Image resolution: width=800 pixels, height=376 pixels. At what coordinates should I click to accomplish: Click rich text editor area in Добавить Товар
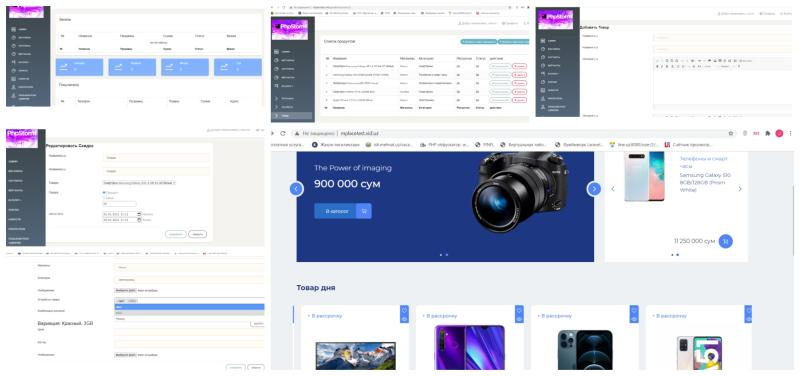coord(722,87)
